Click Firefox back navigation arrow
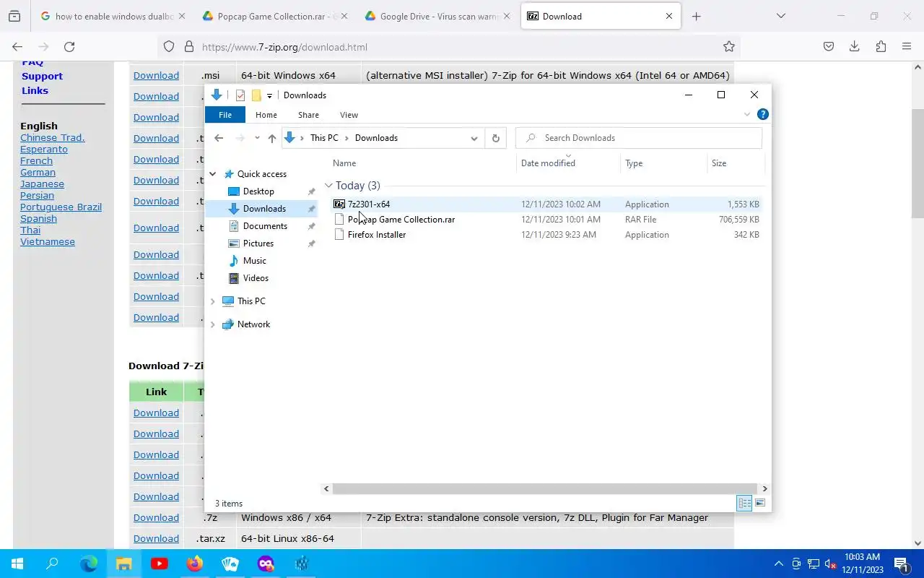Image resolution: width=924 pixels, height=578 pixels. pyautogui.click(x=17, y=47)
